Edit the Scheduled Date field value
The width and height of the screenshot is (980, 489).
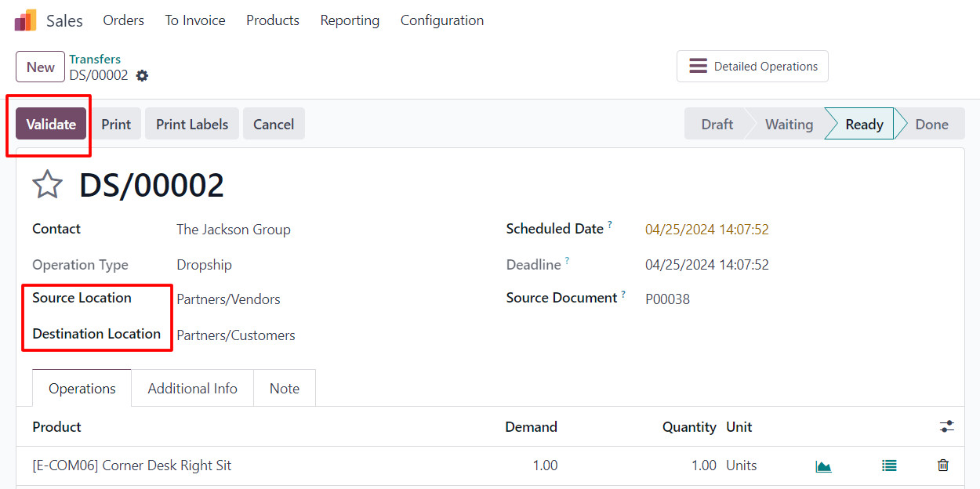tap(707, 230)
